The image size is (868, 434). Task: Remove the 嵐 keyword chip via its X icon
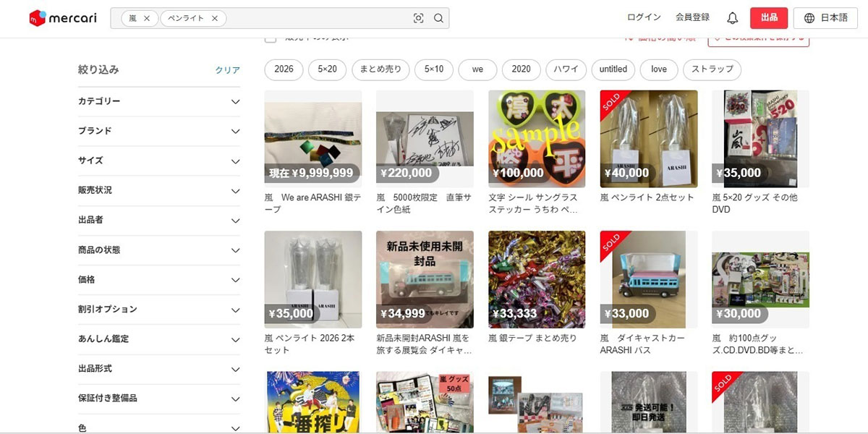pos(146,18)
